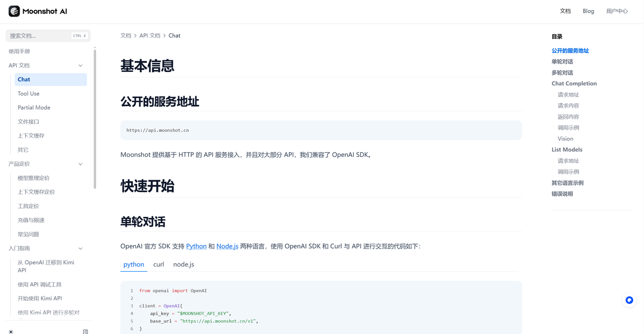Click the 基本信息 heading
The width and height of the screenshot is (644, 334).
[147, 66]
